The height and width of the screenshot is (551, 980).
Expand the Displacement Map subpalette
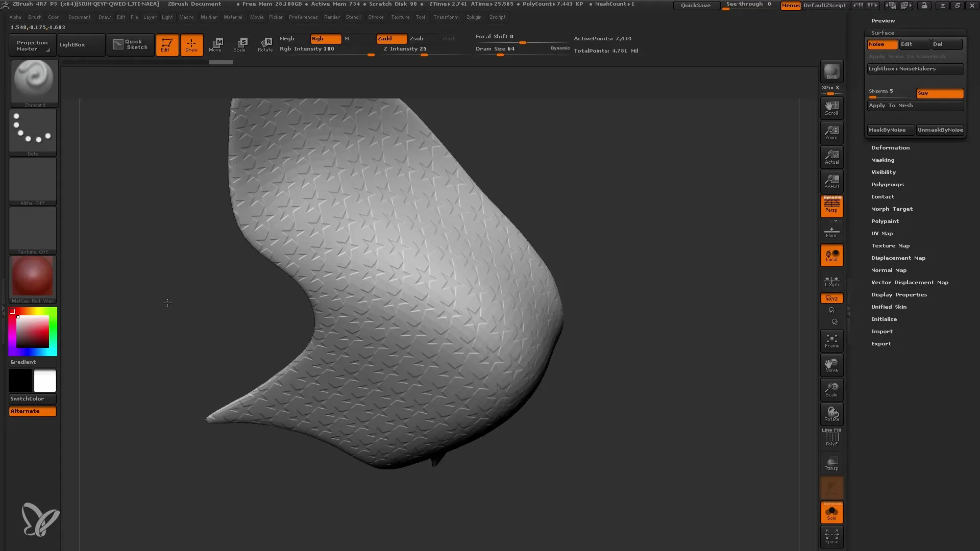(898, 258)
